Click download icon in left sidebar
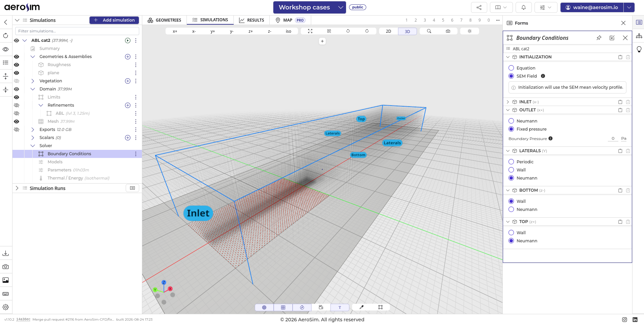This screenshot has height=324, width=644. [x=6, y=253]
